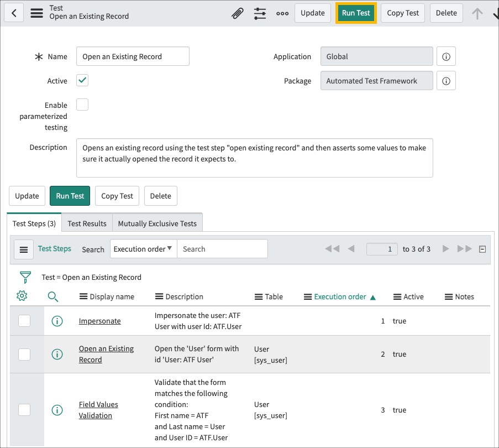Uncheck the Active checkbox

[82, 80]
